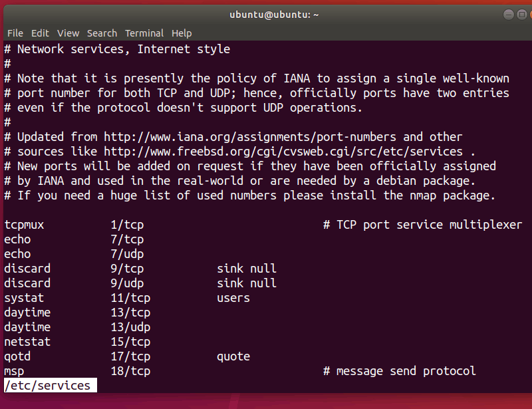Click the 'TCP port service multiplexer' comment
The width and height of the screenshot is (532, 409).
point(429,225)
